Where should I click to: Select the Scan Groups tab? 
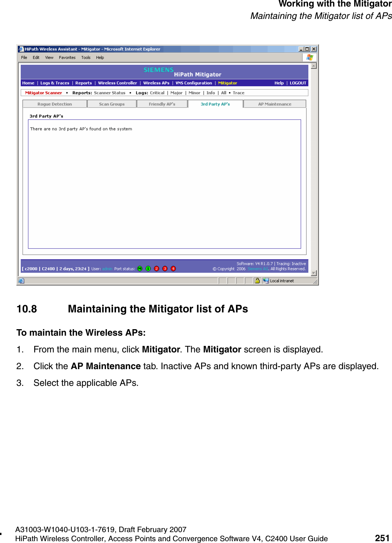pos(112,104)
